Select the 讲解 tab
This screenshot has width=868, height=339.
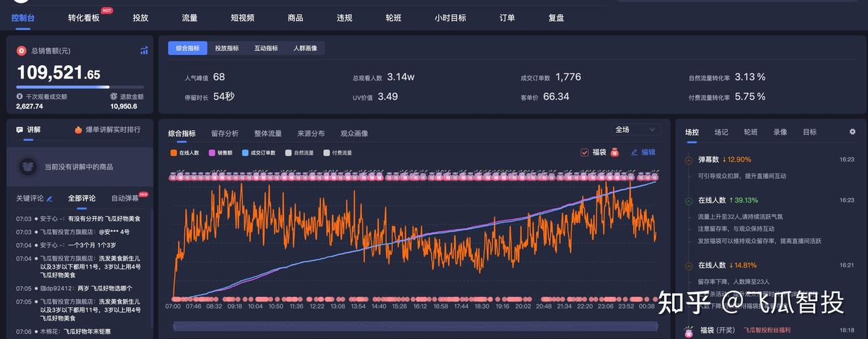click(34, 129)
